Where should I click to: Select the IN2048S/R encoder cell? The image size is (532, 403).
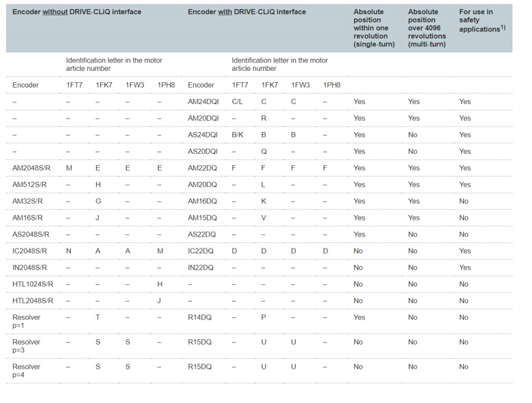[x=30, y=267]
